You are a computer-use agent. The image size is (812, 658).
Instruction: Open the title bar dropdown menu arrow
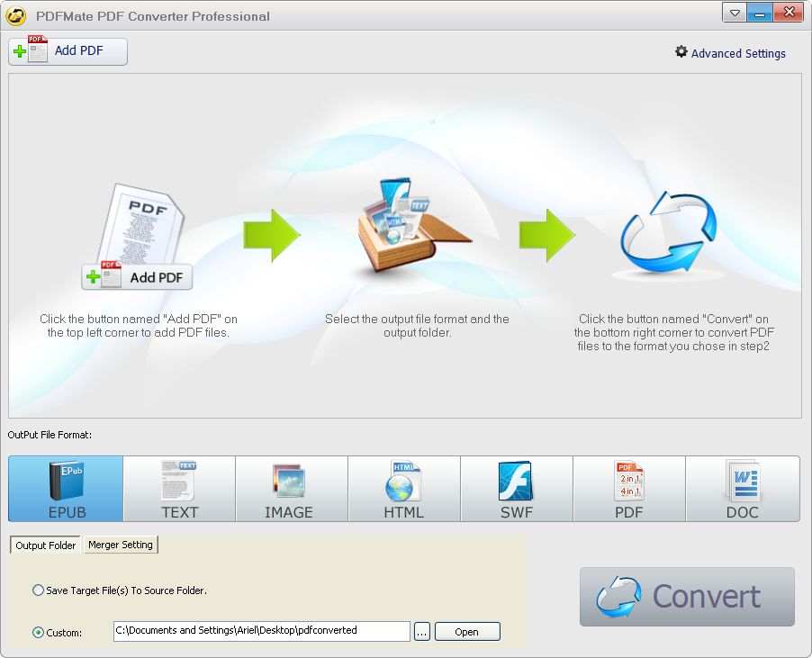pos(735,13)
